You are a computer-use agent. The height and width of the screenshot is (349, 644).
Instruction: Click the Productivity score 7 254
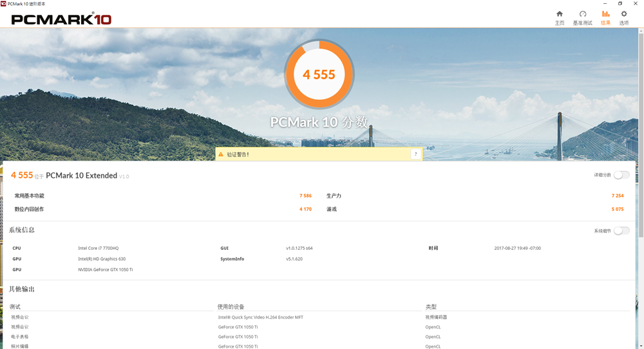(x=618, y=196)
